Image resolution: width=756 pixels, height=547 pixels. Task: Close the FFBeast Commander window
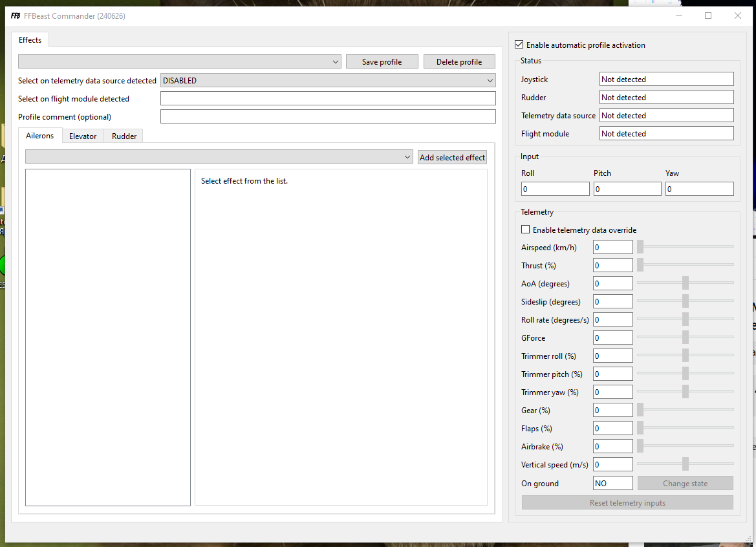click(738, 16)
